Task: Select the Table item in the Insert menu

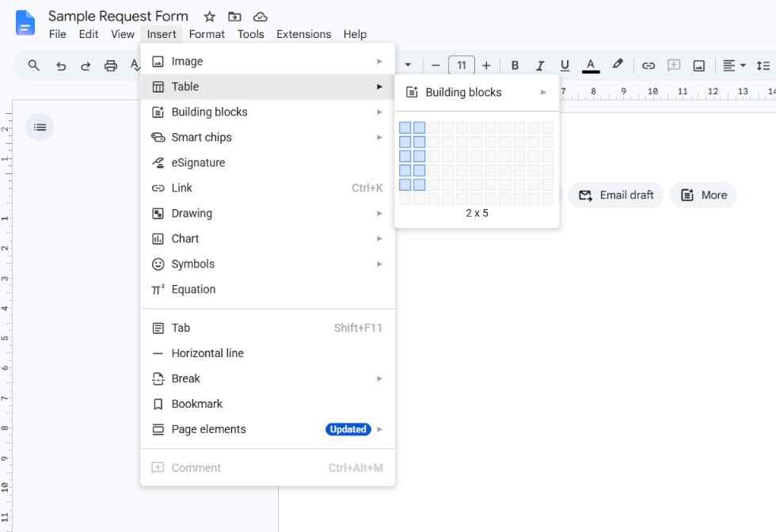Action: 268,86
